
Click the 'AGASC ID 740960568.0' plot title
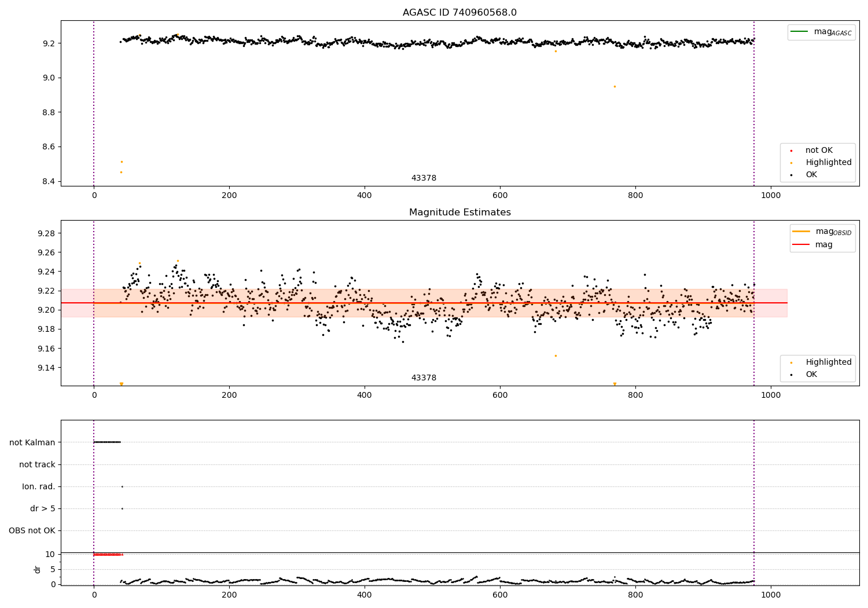click(459, 13)
